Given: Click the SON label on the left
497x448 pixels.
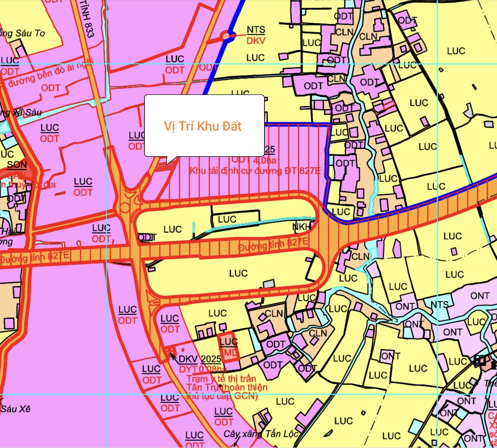Looking at the screenshot, I should [x=17, y=165].
